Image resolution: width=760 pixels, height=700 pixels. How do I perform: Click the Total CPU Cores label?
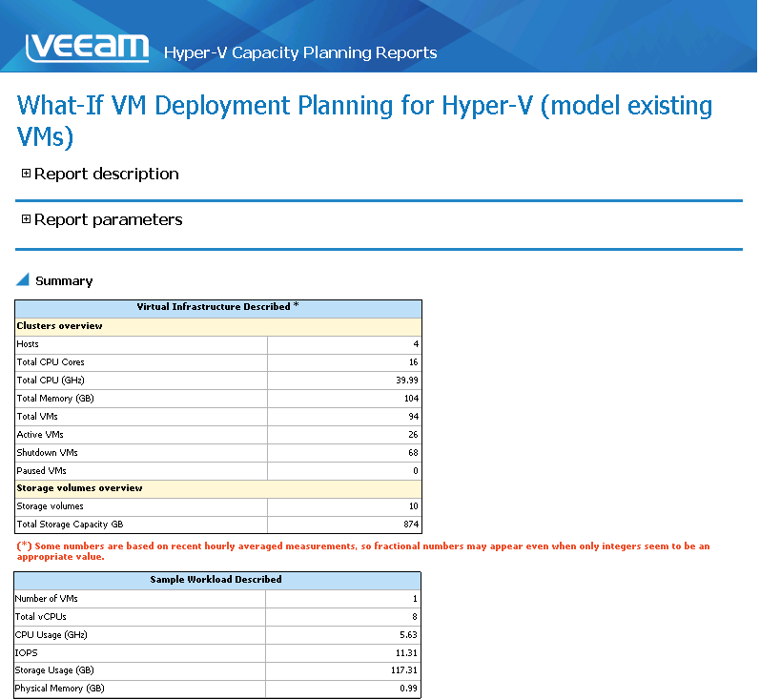pyautogui.click(x=51, y=362)
